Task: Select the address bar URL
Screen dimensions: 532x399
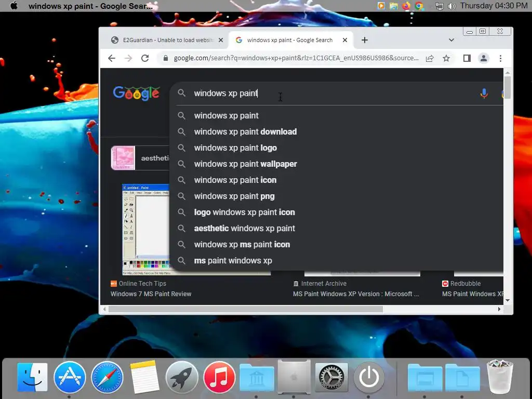Action: point(296,58)
